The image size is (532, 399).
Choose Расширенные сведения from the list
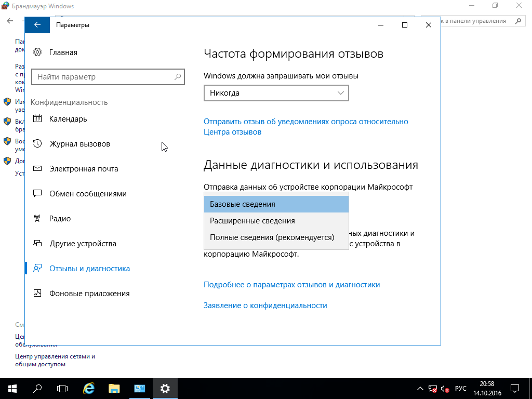point(276,221)
